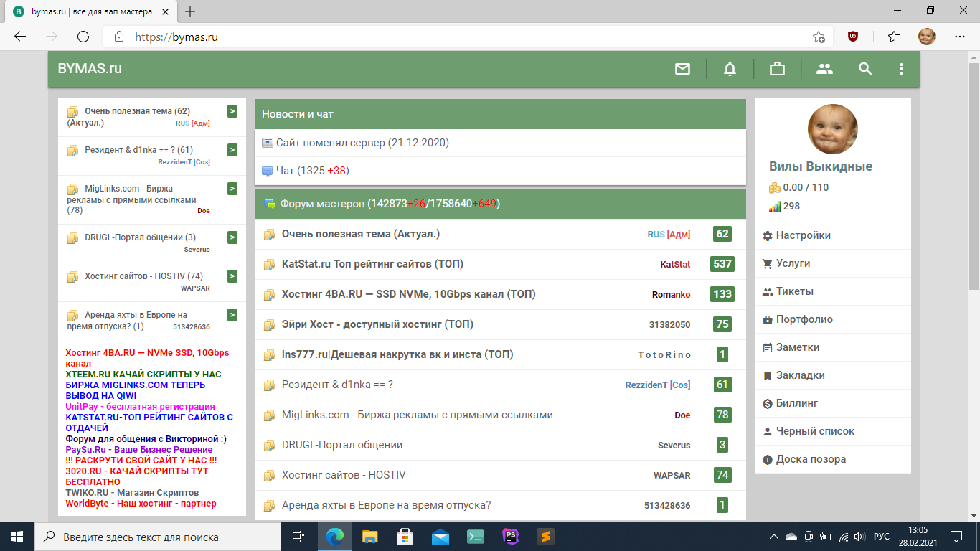Open Sublime Text from the taskbar
980x551 pixels.
click(x=546, y=537)
